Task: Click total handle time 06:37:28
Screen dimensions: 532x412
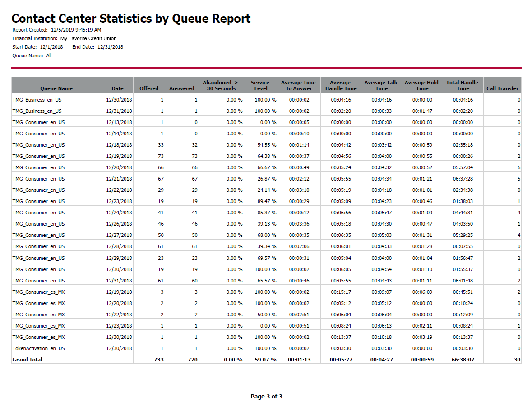Action: (463, 179)
